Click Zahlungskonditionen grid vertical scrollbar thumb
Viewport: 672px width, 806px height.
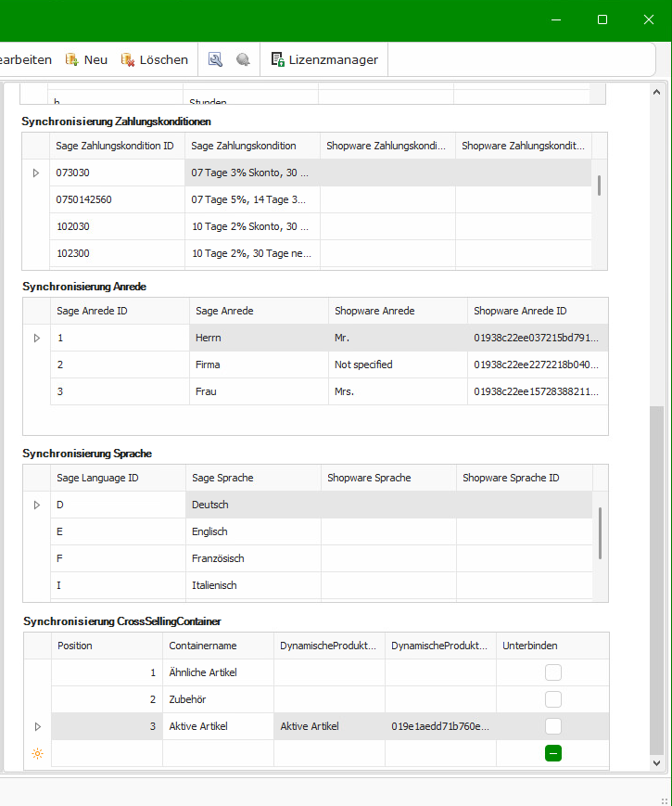tap(599, 186)
